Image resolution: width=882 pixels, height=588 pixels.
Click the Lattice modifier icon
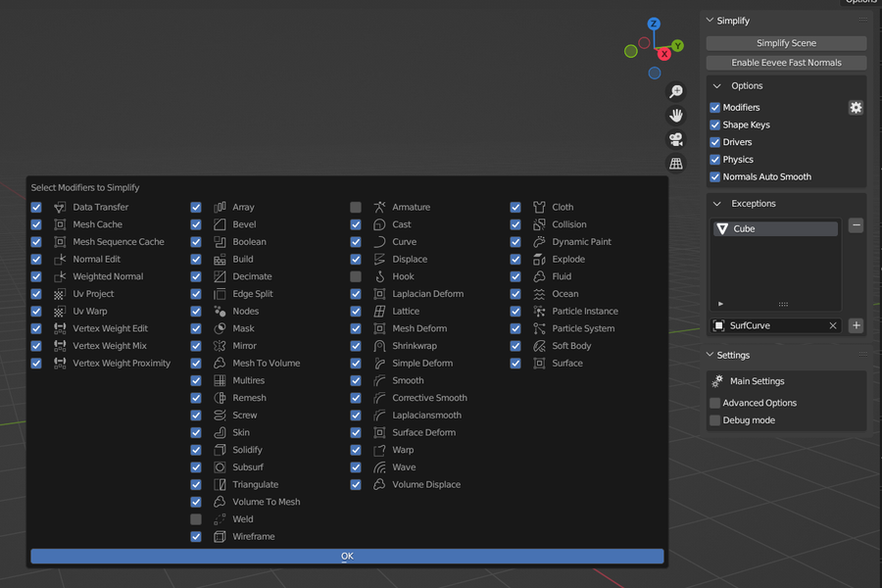[379, 312]
